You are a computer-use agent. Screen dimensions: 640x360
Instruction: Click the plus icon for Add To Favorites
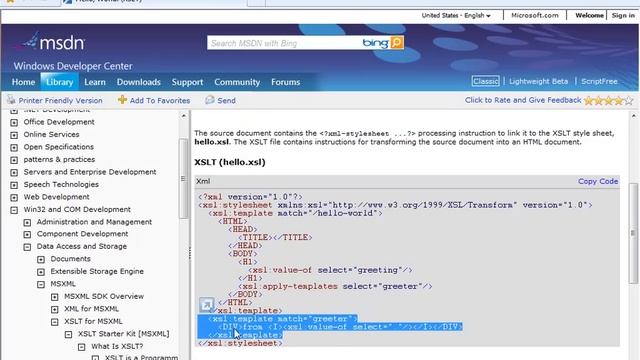click(x=122, y=100)
